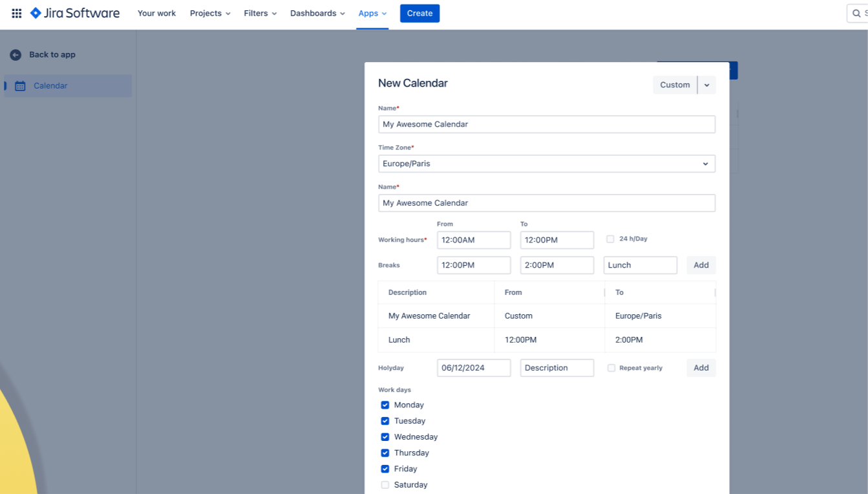Image resolution: width=868 pixels, height=494 pixels.
Task: Expand the Projects menu
Action: pos(210,13)
